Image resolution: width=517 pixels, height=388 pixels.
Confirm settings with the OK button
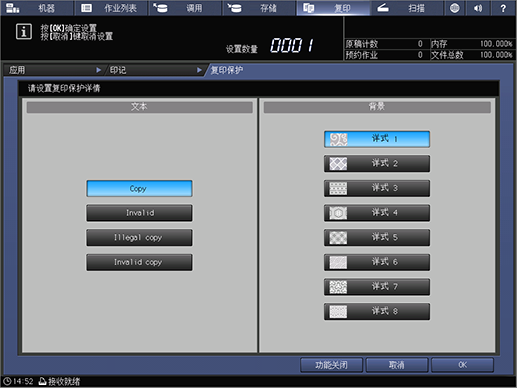[x=462, y=365]
